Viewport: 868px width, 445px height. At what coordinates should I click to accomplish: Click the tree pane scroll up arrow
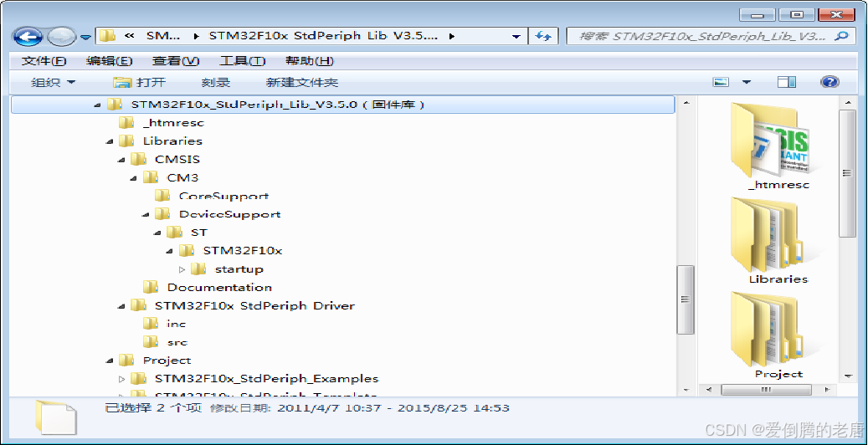[x=686, y=104]
